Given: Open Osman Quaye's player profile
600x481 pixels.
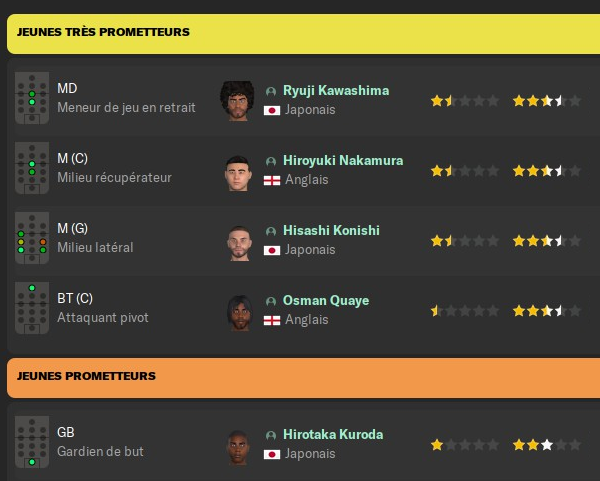Looking at the screenshot, I should 326,300.
